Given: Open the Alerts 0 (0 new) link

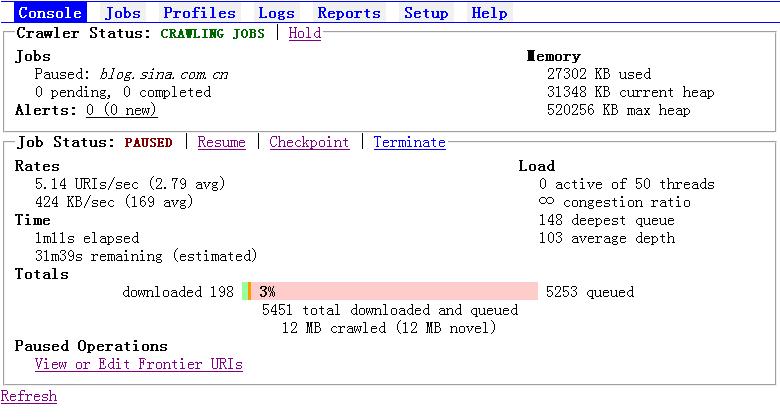Looking at the screenshot, I should click(x=121, y=110).
